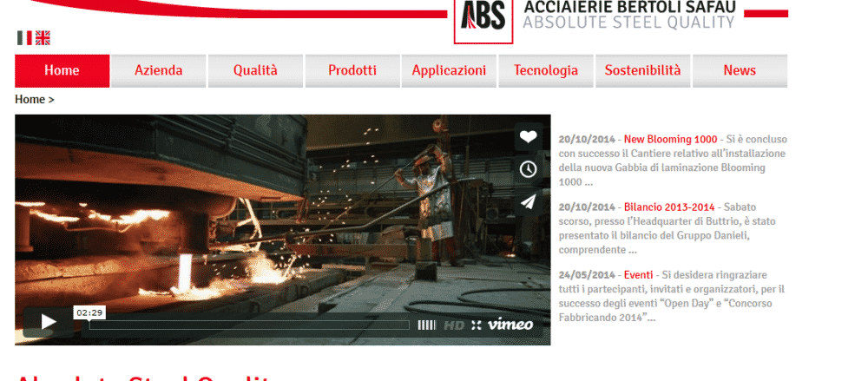868x381 pixels.
Task: Add video to Watch Later clock icon
Action: [528, 169]
